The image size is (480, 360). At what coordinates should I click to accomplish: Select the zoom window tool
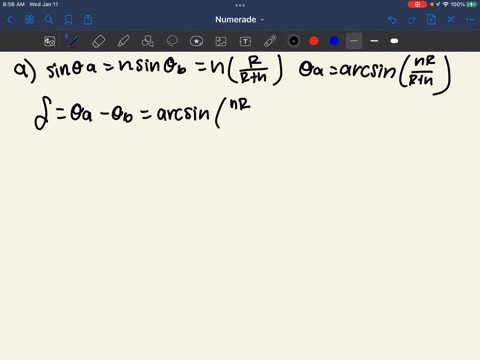click(50, 41)
